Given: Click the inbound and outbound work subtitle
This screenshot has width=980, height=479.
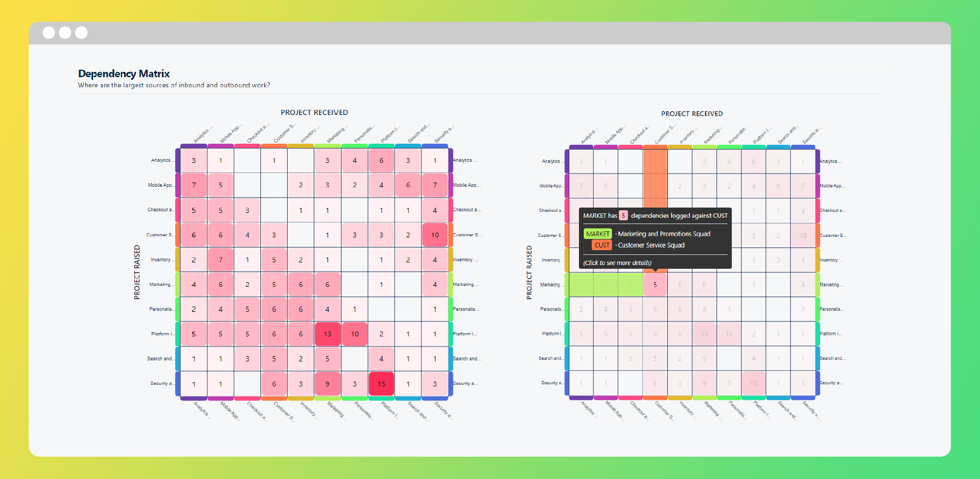Looking at the screenshot, I should coord(174,85).
